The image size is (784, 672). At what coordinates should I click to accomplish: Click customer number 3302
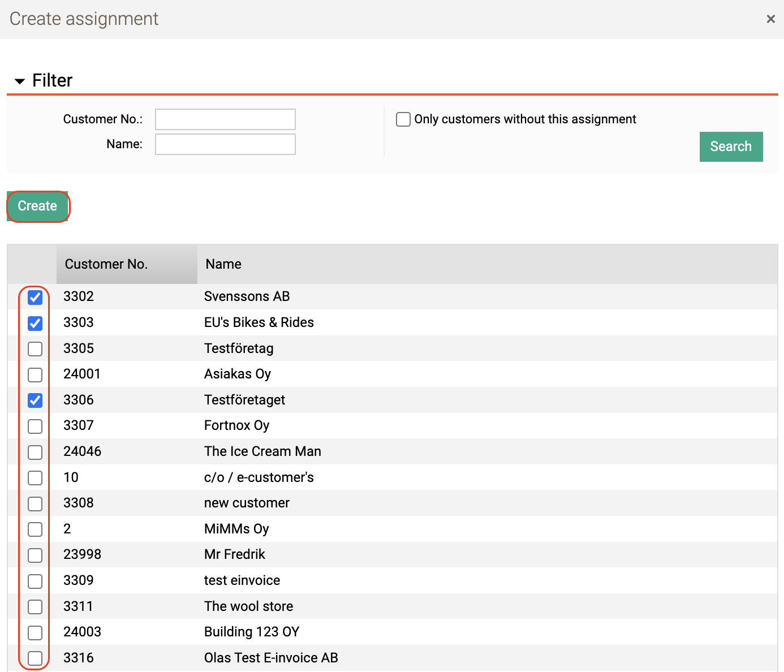pos(79,296)
